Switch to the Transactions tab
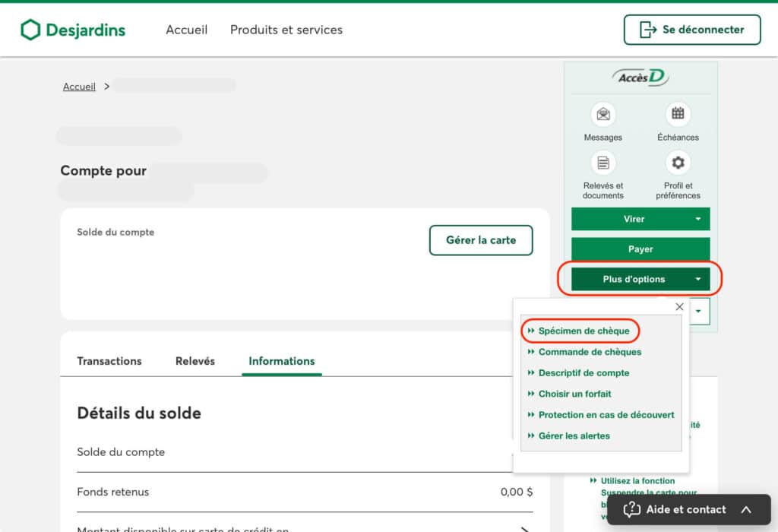This screenshot has width=778, height=532. (109, 361)
